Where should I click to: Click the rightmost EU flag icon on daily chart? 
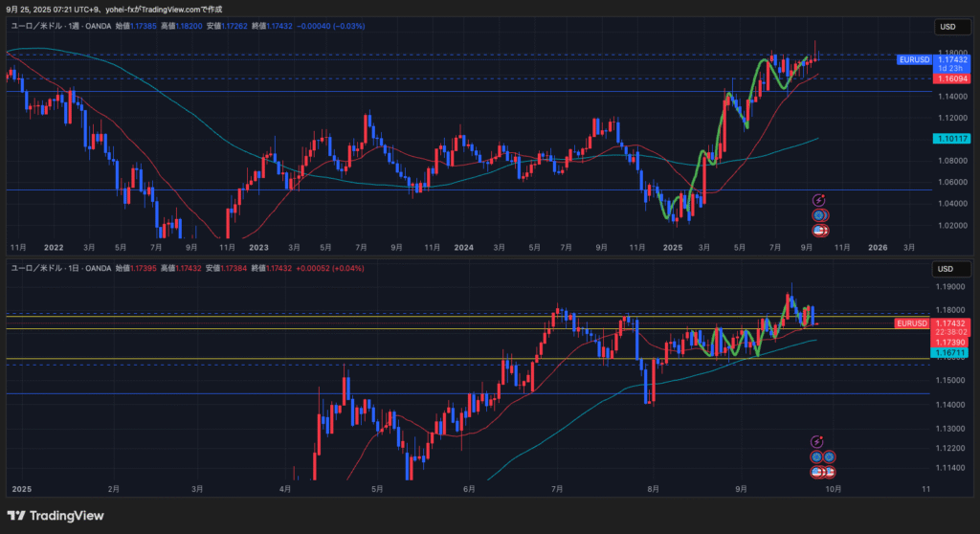[830, 456]
